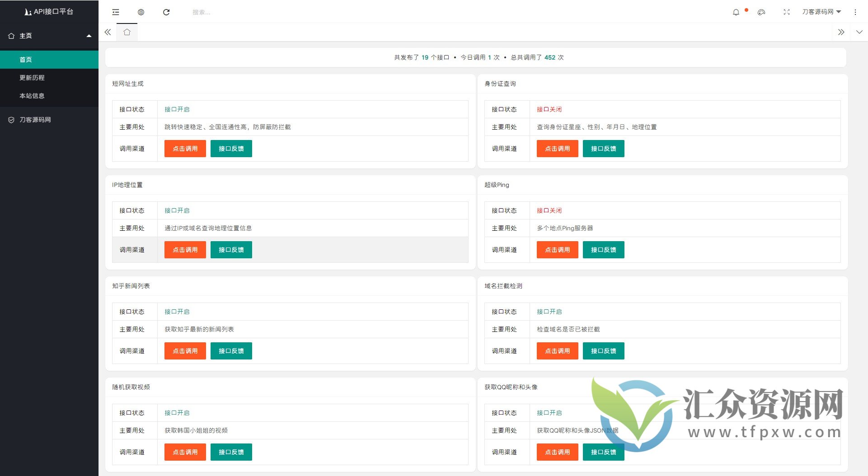The height and width of the screenshot is (476, 868).
Task: Click 点击调用 for 域名拦截检测
Action: tap(557, 351)
